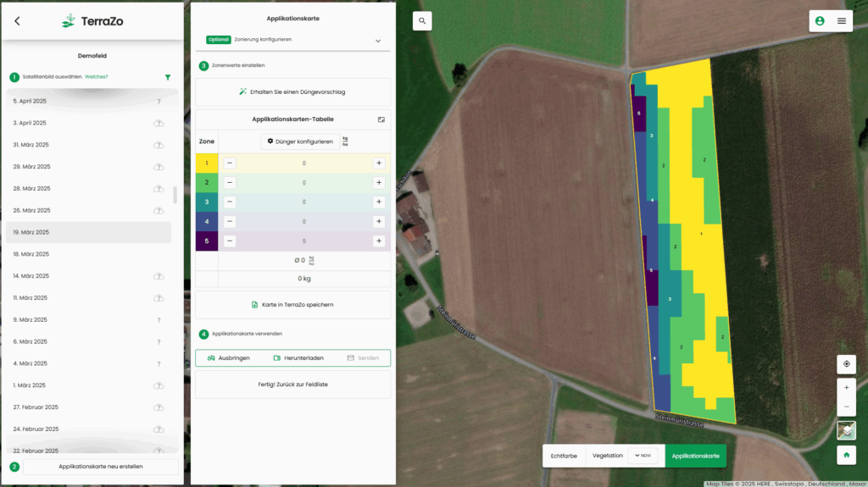
Task: Expand the Zonierung konfigurieren section
Action: [378, 41]
